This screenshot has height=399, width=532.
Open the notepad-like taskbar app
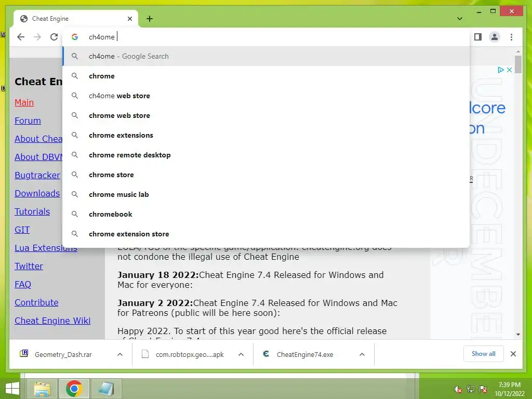click(106, 389)
